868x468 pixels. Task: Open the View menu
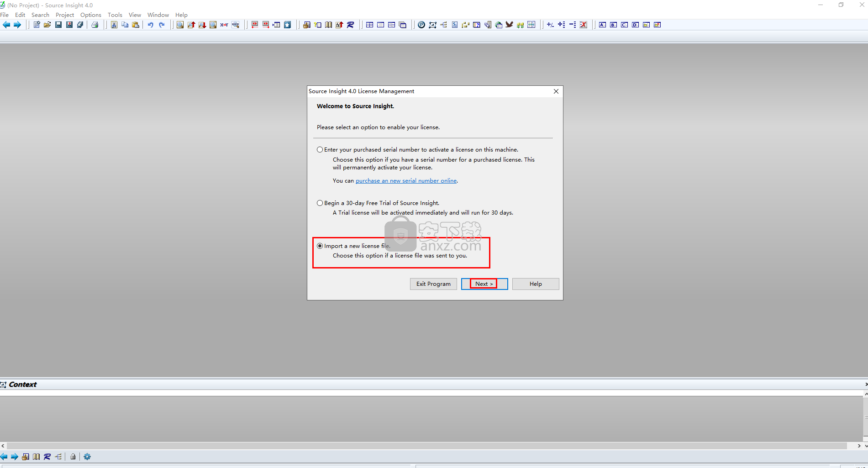tap(135, 15)
